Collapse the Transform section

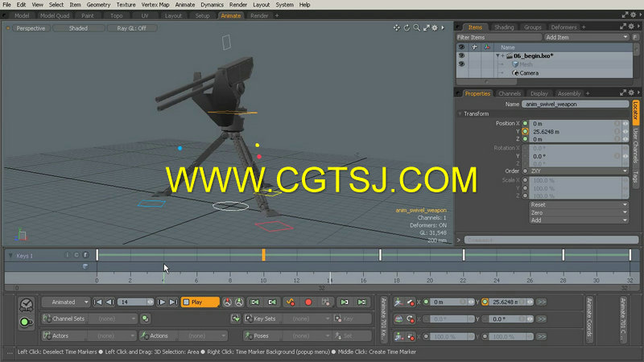point(460,113)
